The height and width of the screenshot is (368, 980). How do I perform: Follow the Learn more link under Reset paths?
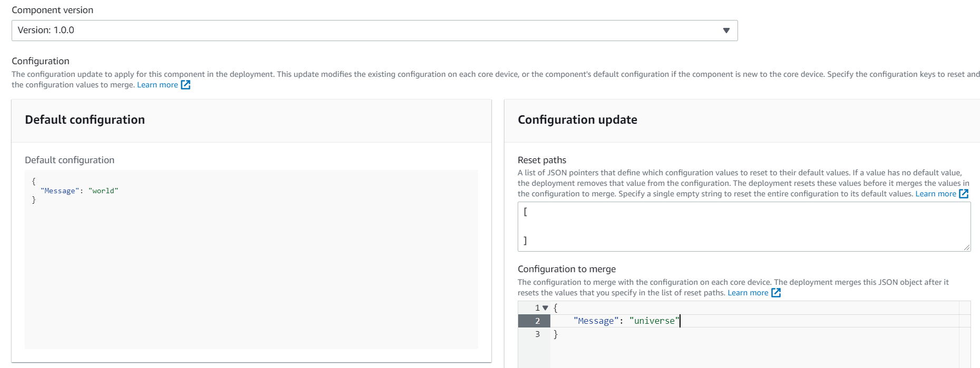(936, 194)
